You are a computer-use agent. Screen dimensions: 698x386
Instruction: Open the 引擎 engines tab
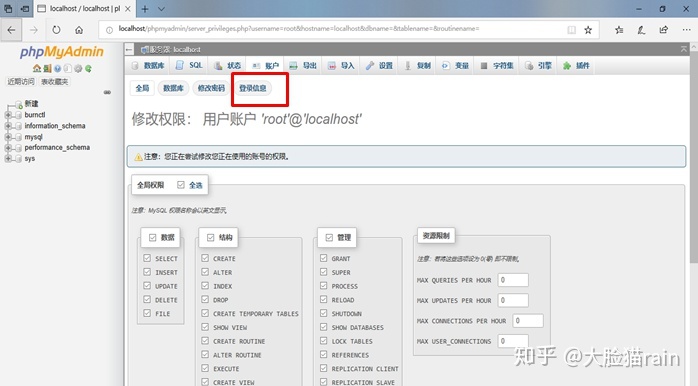[x=539, y=65]
